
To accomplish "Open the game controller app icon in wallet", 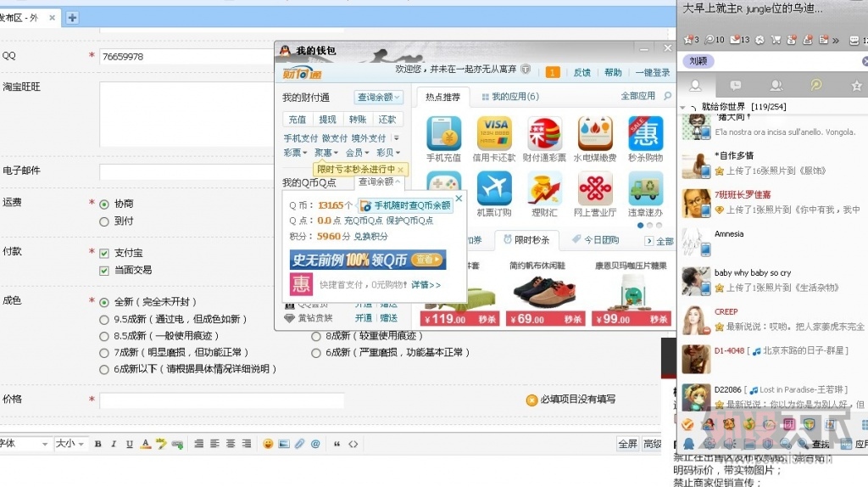I will pos(443,182).
